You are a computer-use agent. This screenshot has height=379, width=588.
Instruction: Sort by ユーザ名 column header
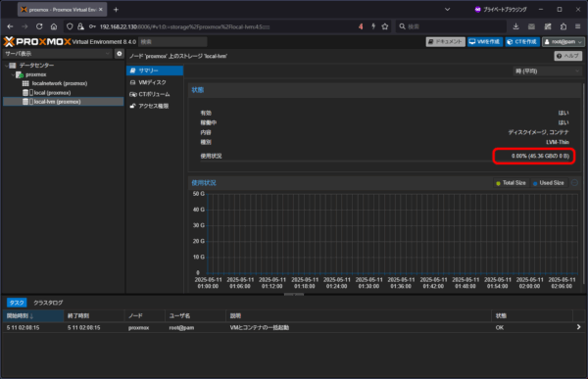point(195,316)
